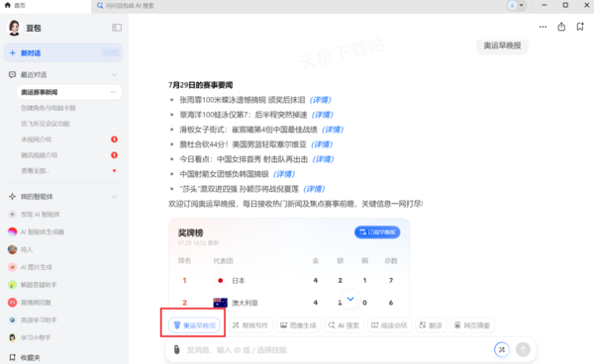594x364 pixels.
Task: Collapse the sidebar with the panel icon
Action: coord(117,28)
